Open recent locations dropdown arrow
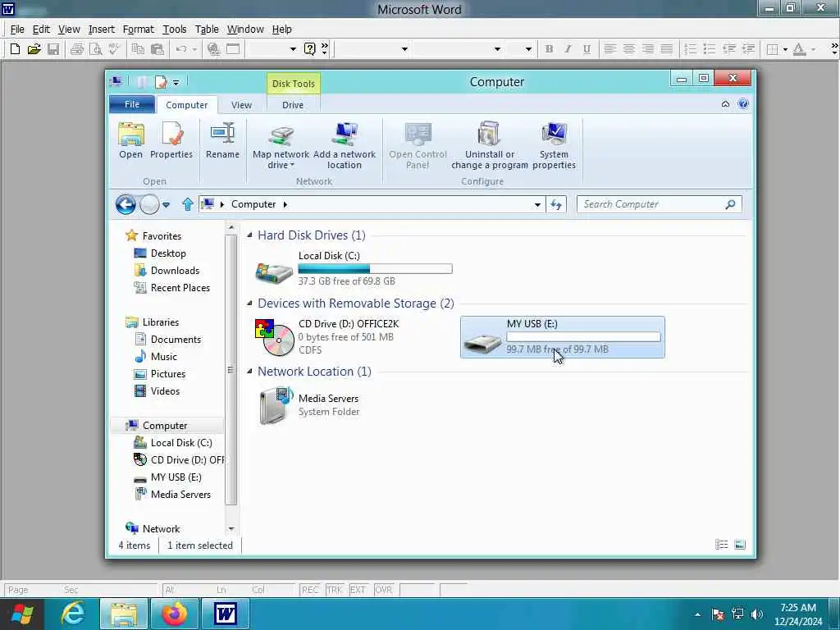The image size is (840, 630). tap(166, 204)
